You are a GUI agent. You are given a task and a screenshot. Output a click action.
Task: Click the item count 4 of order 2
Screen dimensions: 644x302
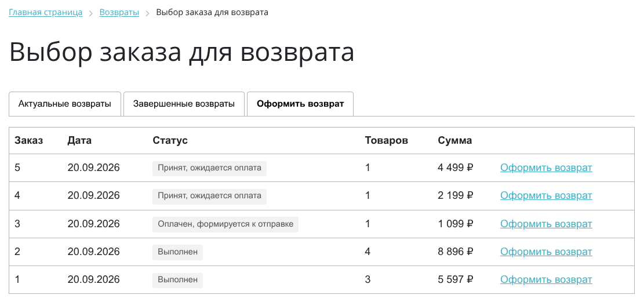click(x=368, y=252)
